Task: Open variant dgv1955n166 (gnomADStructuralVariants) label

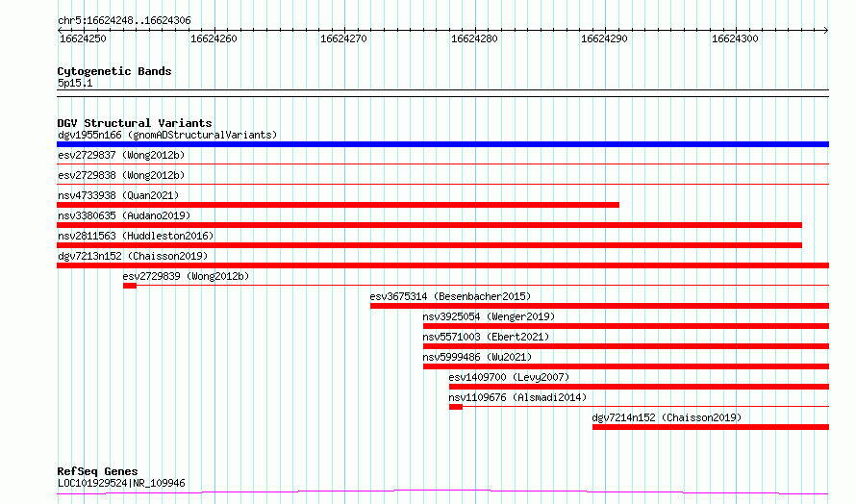Action: pos(167,135)
